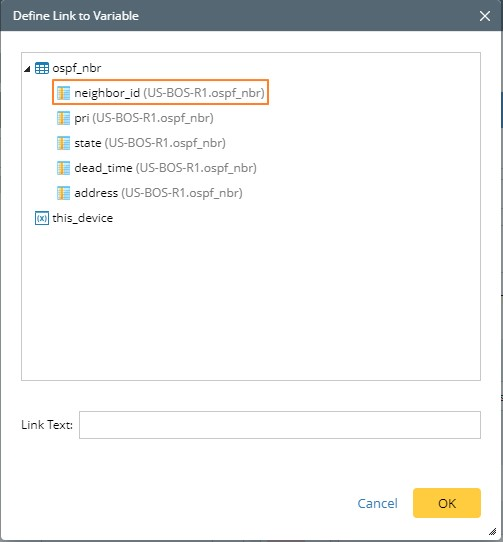Select neighbor_id (US-BOS-R1.ospf_nbr) entry text
The image size is (503, 542).
[x=169, y=93]
